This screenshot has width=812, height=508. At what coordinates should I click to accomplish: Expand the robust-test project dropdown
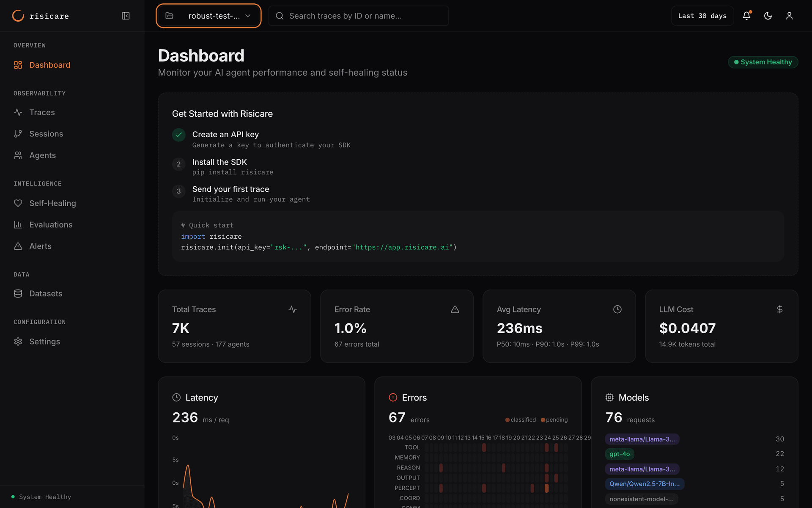tap(208, 16)
